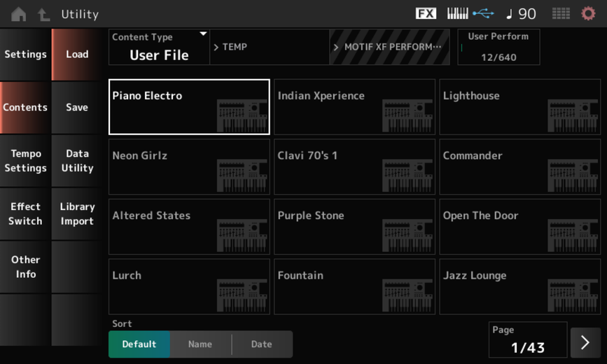Screen dimensions: 607x364
Task: Navigate to the TEMP folder path
Action: 269,47
